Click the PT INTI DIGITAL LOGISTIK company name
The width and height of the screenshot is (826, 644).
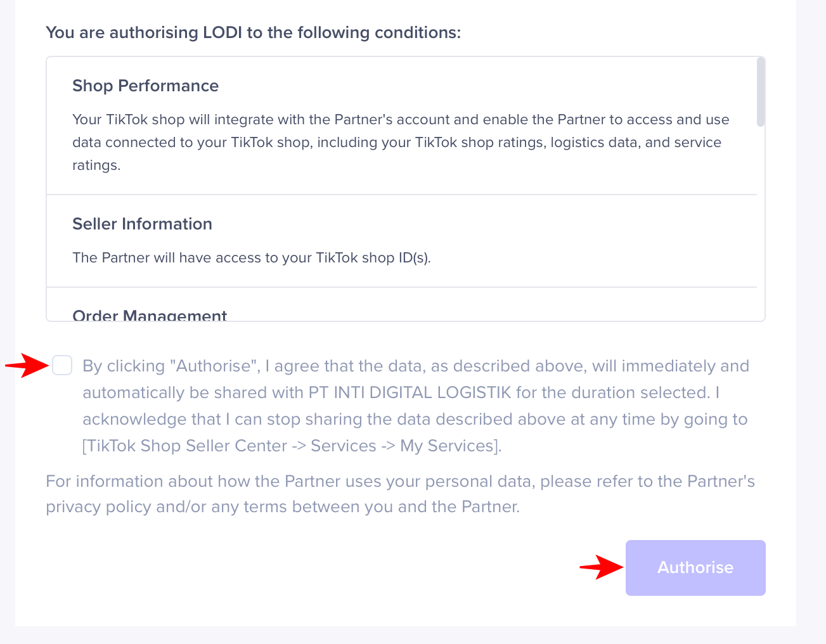tap(410, 392)
